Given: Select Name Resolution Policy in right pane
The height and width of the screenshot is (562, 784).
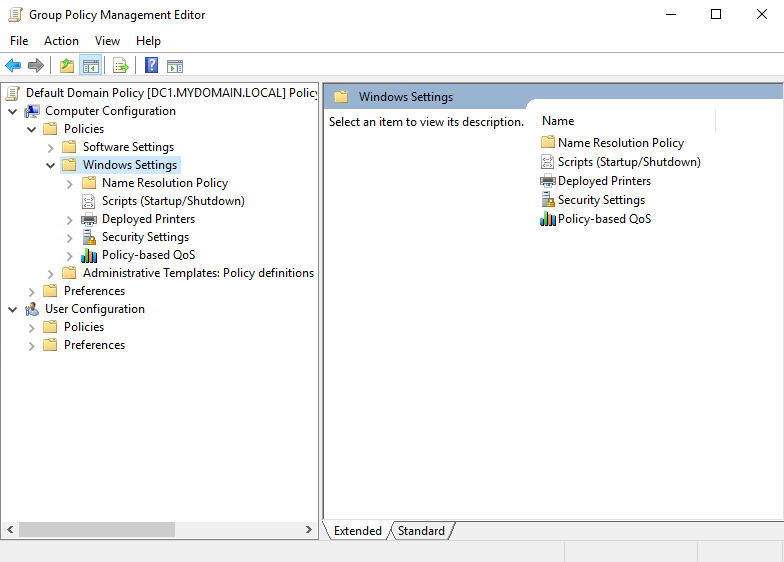Looking at the screenshot, I should click(620, 143).
